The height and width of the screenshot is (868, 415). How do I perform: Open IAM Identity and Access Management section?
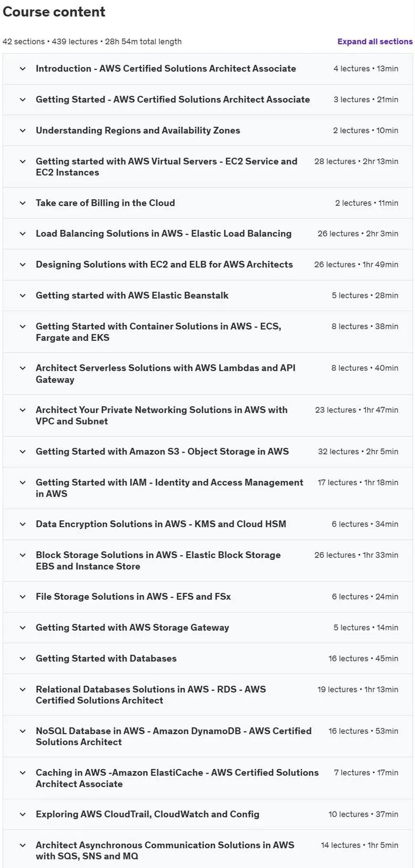207,488
